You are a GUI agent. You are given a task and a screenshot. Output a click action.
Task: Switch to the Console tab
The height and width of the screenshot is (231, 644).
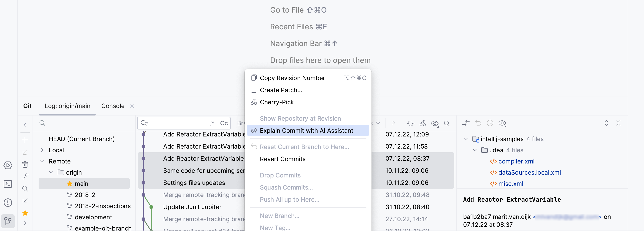pyautogui.click(x=113, y=106)
